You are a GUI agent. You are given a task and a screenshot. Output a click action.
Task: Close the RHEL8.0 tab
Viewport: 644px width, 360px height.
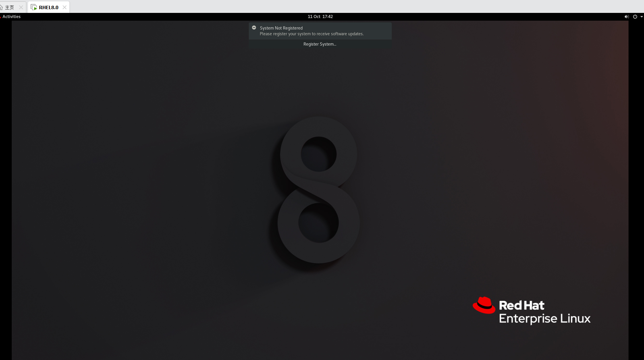[x=65, y=7]
